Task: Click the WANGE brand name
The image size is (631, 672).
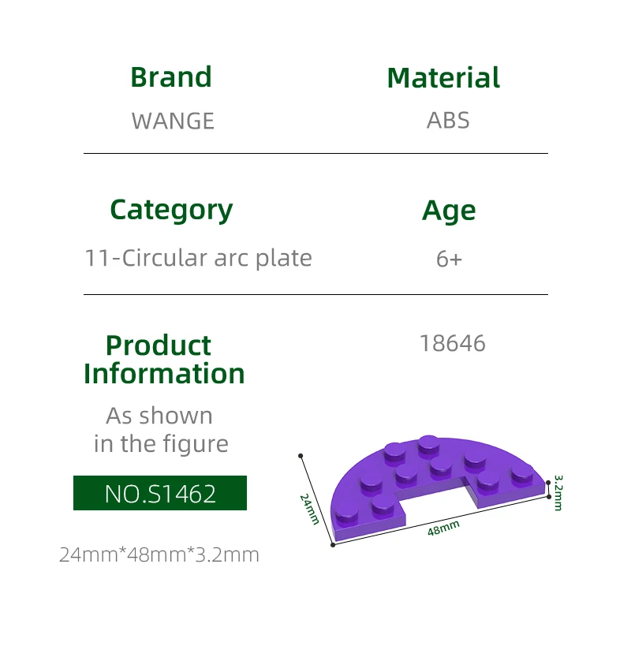Action: 173,121
